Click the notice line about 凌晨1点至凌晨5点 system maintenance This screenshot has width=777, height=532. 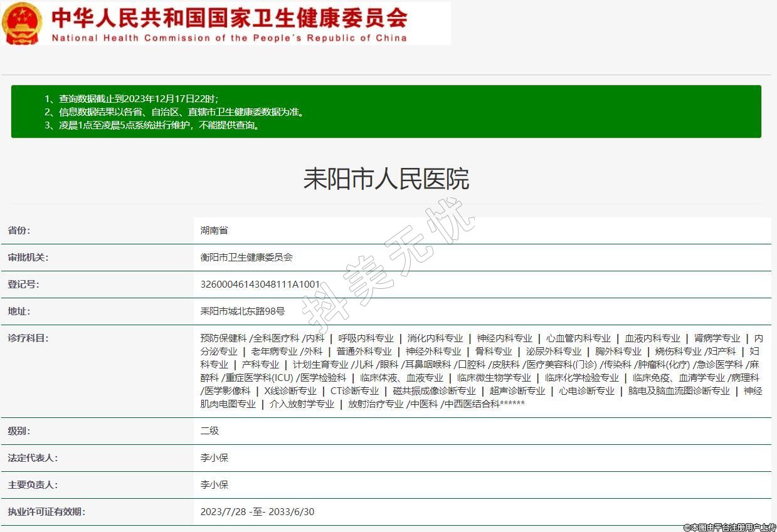click(x=152, y=125)
